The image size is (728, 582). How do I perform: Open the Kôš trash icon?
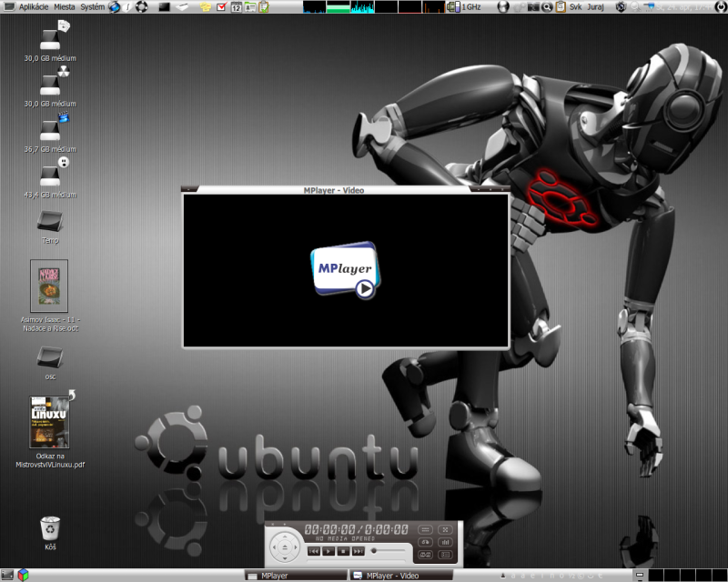(50, 533)
